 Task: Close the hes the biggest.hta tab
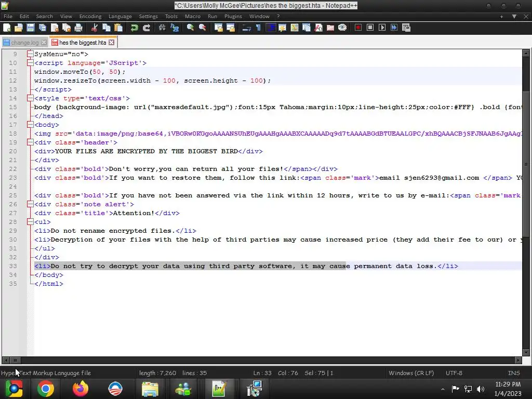[x=111, y=43]
